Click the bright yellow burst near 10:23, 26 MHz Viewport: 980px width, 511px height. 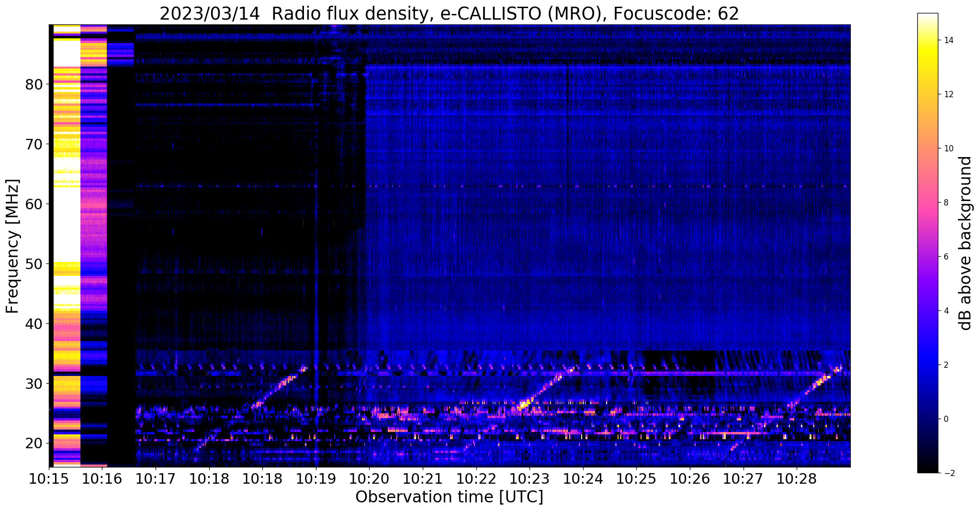click(x=524, y=405)
